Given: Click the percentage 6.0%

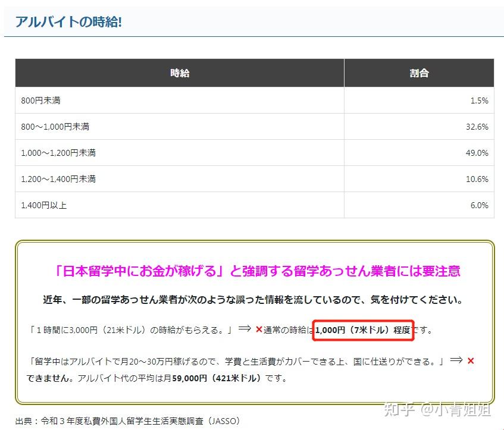Looking at the screenshot, I should point(479,205).
